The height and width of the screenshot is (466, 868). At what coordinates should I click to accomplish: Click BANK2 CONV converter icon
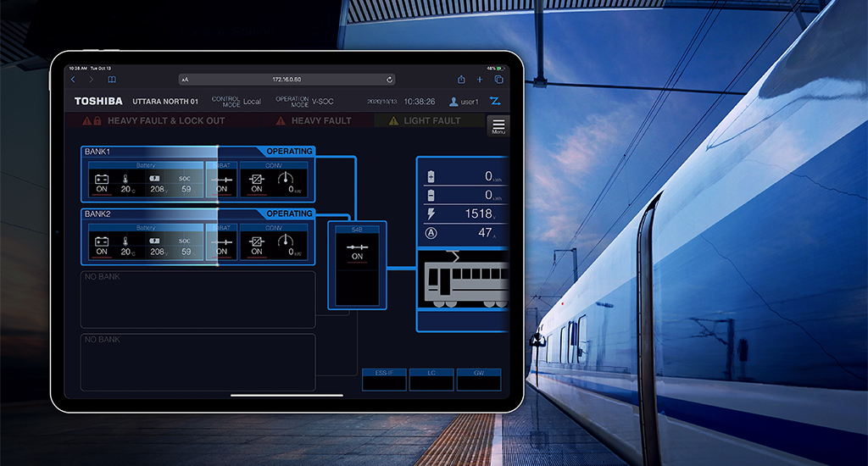tap(256, 241)
